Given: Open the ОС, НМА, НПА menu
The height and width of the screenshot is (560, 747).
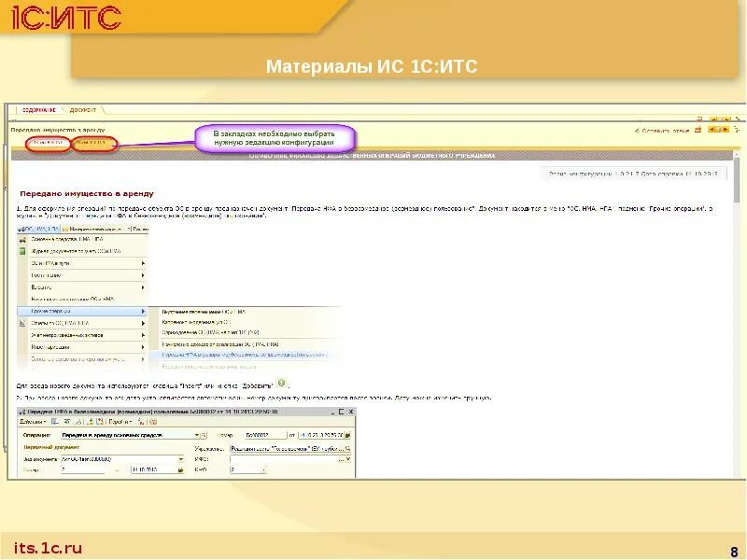Looking at the screenshot, I should click(x=38, y=229).
